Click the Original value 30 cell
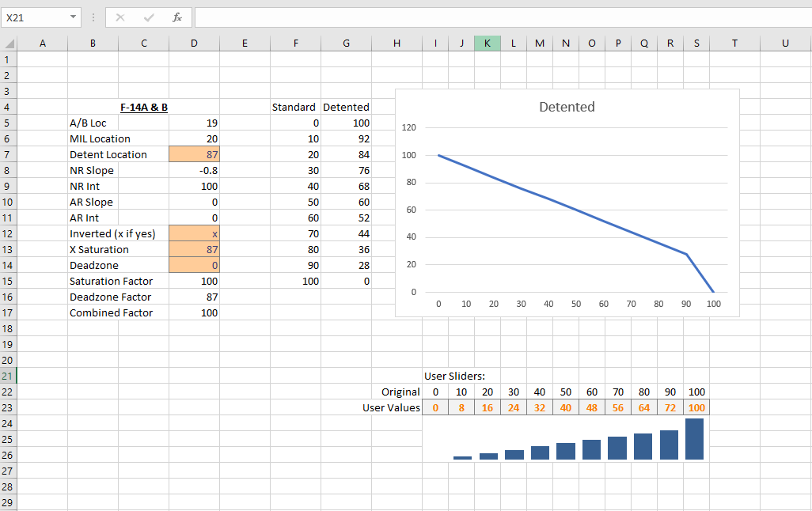Viewport: 812px width, 511px height. [x=513, y=392]
